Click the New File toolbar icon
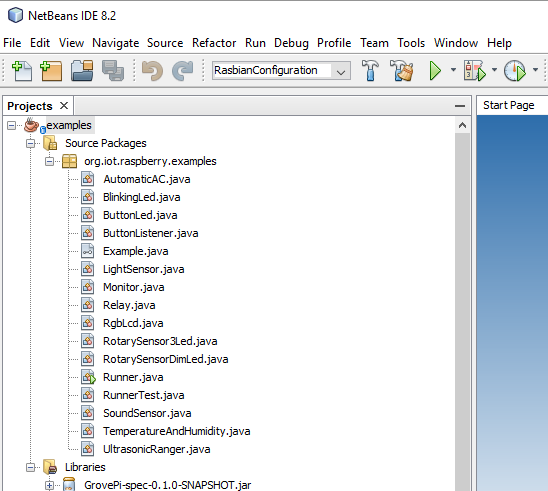The image size is (548, 491). 22,71
